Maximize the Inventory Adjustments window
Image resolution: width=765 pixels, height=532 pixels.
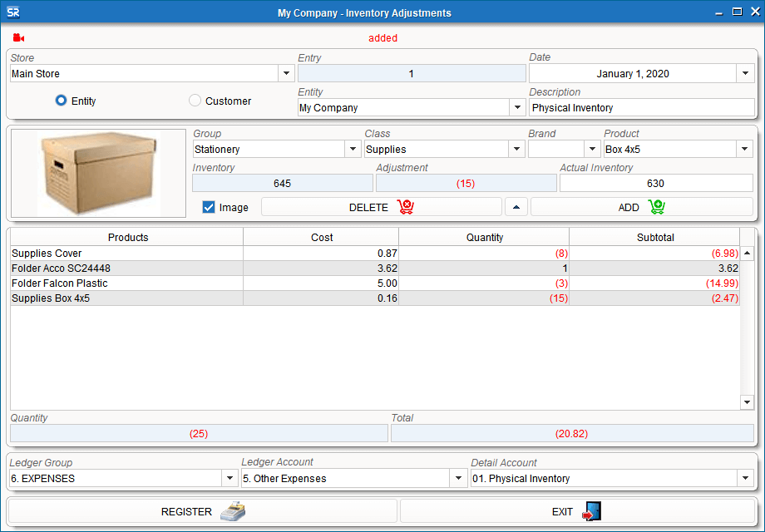coord(738,12)
